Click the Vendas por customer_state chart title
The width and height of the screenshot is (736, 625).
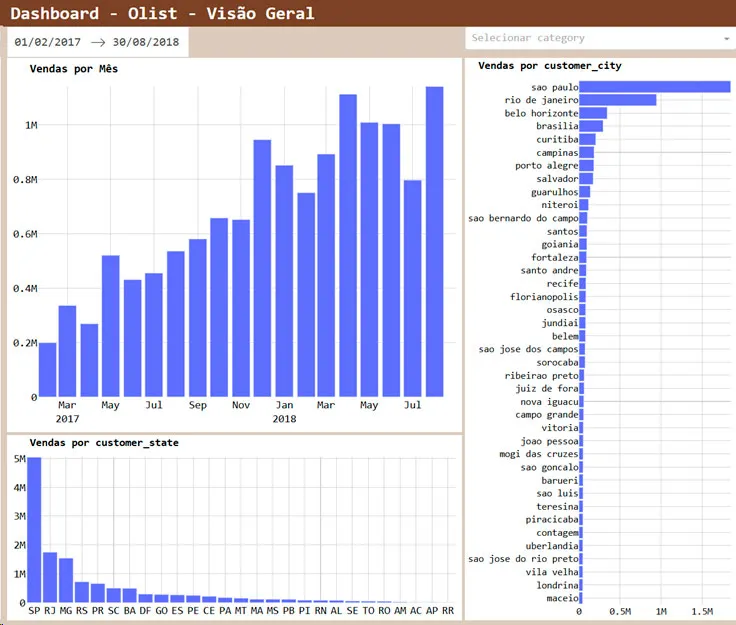tap(104, 442)
